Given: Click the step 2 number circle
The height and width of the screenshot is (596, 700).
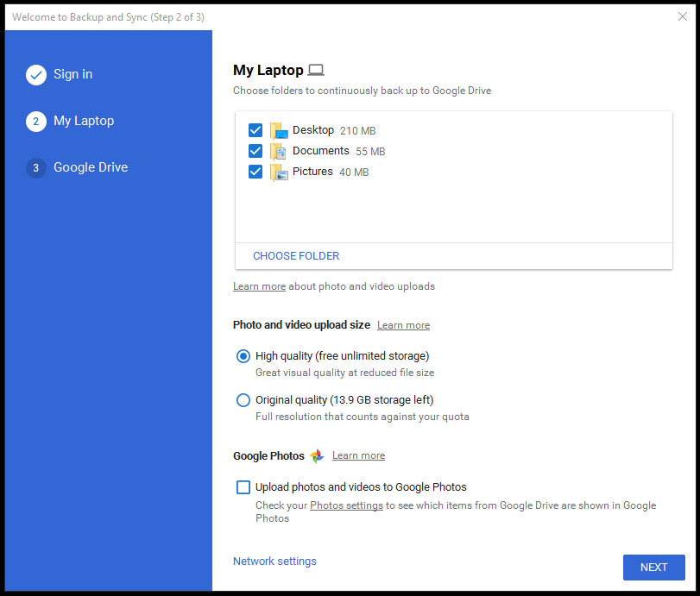Looking at the screenshot, I should [x=36, y=122].
